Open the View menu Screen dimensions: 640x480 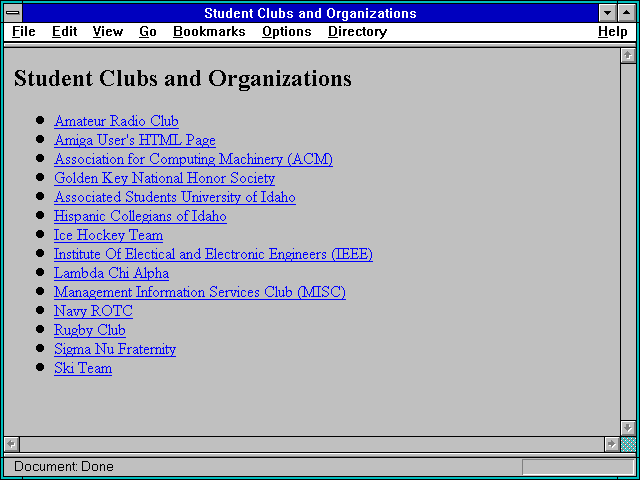(x=108, y=32)
